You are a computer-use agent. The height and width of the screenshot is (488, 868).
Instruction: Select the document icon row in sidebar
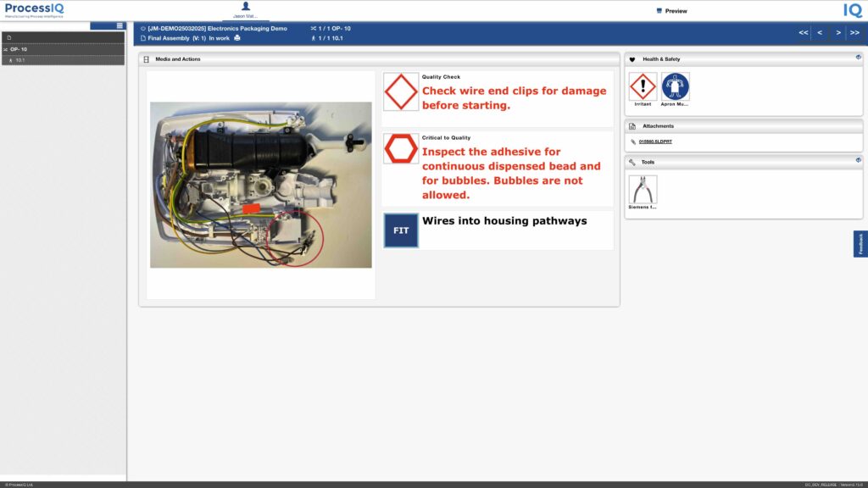pyautogui.click(x=63, y=37)
